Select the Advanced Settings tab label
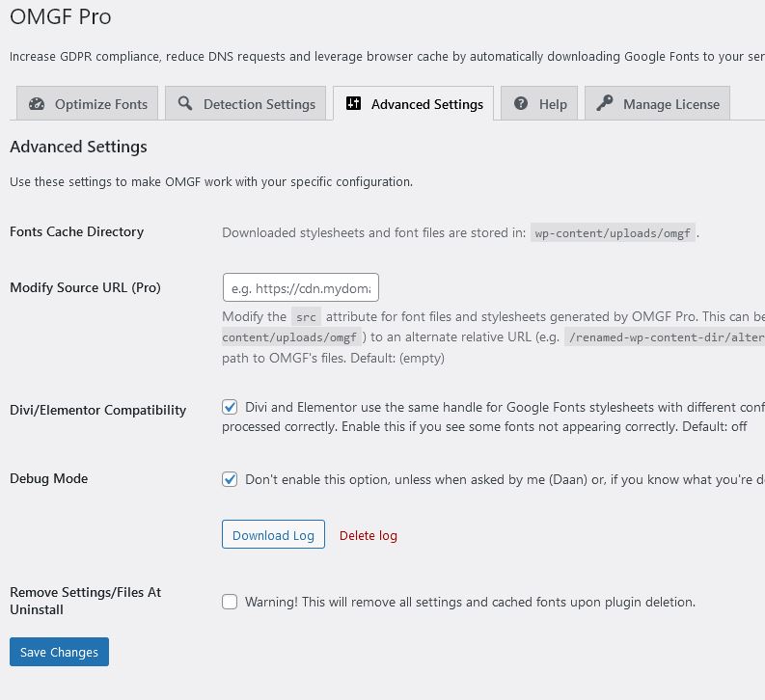Screen dimensions: 765x700 [x=427, y=104]
